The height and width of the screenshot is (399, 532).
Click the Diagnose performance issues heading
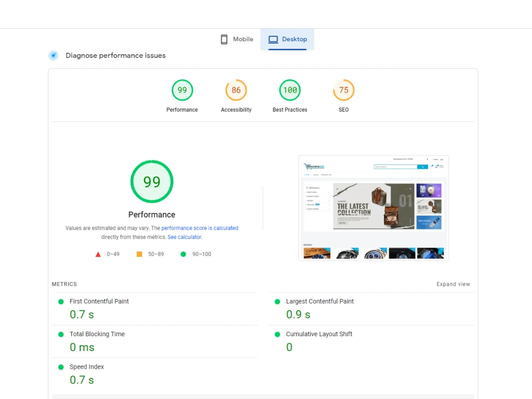coord(115,55)
